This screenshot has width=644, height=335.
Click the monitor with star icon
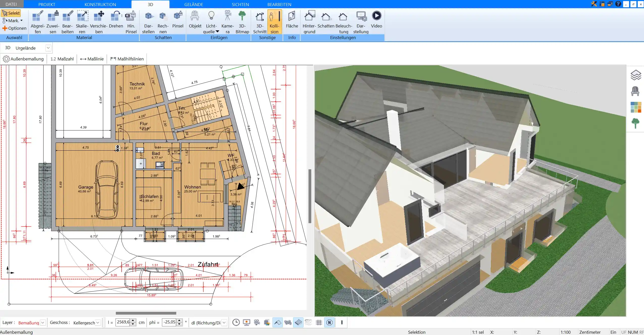pyautogui.click(x=246, y=322)
